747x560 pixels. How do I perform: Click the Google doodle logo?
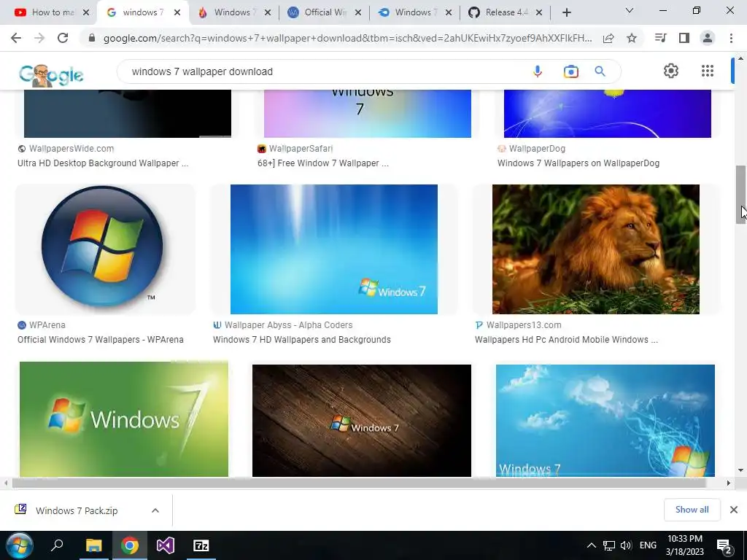click(x=51, y=75)
